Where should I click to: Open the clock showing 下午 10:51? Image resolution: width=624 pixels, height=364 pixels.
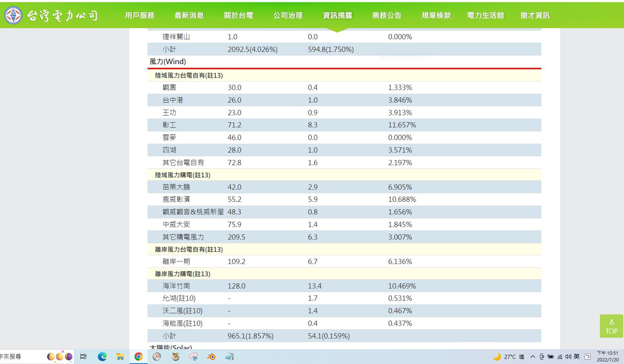tap(608, 356)
